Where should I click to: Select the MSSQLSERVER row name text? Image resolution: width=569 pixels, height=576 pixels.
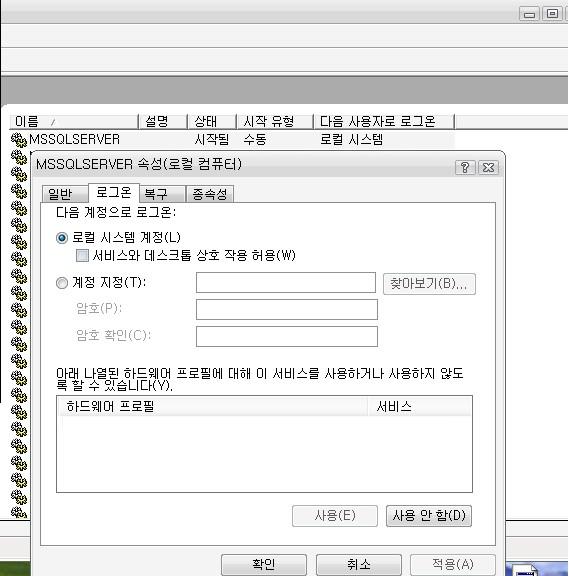(75, 140)
